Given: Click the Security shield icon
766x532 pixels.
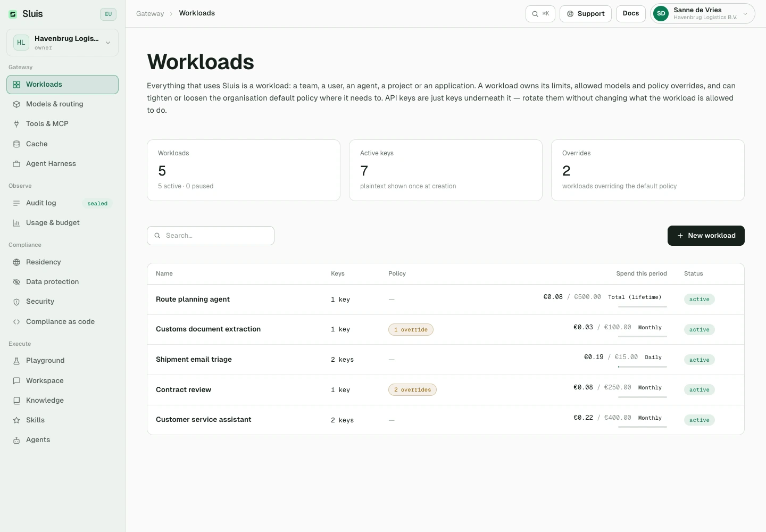Looking at the screenshot, I should click(x=16, y=302).
